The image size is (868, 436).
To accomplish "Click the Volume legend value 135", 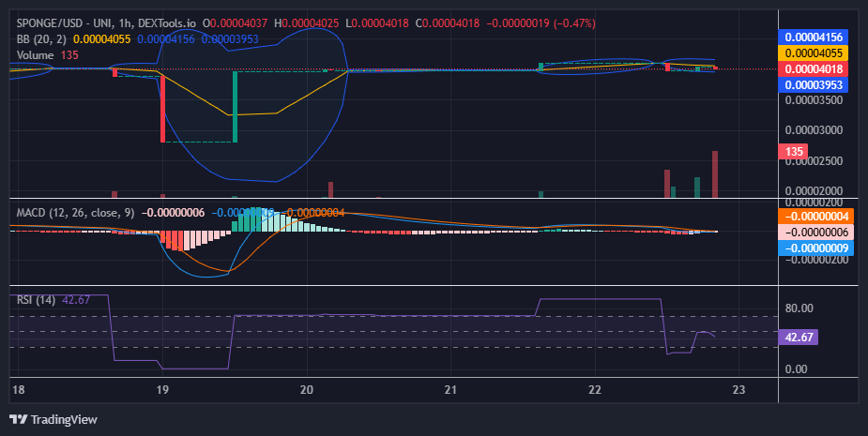I will coord(69,54).
